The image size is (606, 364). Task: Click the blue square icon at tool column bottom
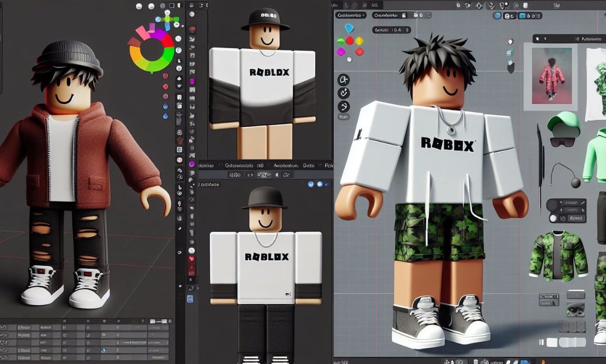[190, 299]
